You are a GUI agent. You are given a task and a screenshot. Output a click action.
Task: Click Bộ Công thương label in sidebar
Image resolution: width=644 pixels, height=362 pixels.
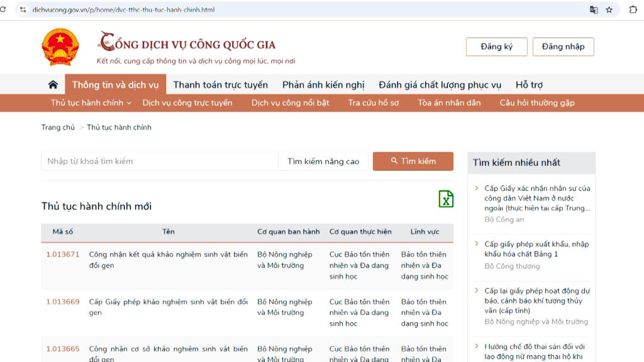tap(512, 266)
